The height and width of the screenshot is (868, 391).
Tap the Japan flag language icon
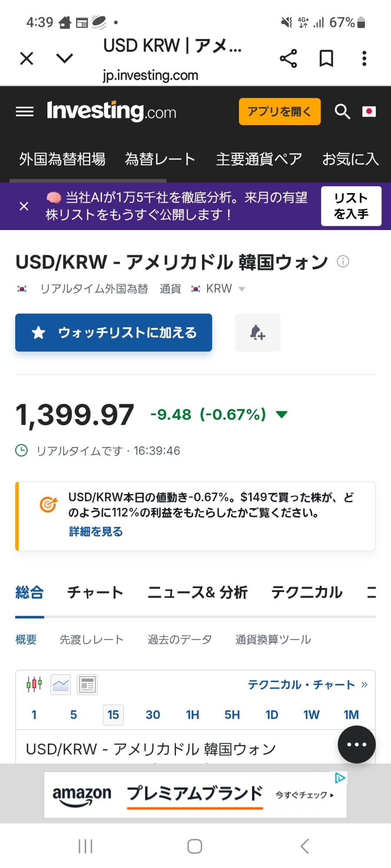coord(369,112)
